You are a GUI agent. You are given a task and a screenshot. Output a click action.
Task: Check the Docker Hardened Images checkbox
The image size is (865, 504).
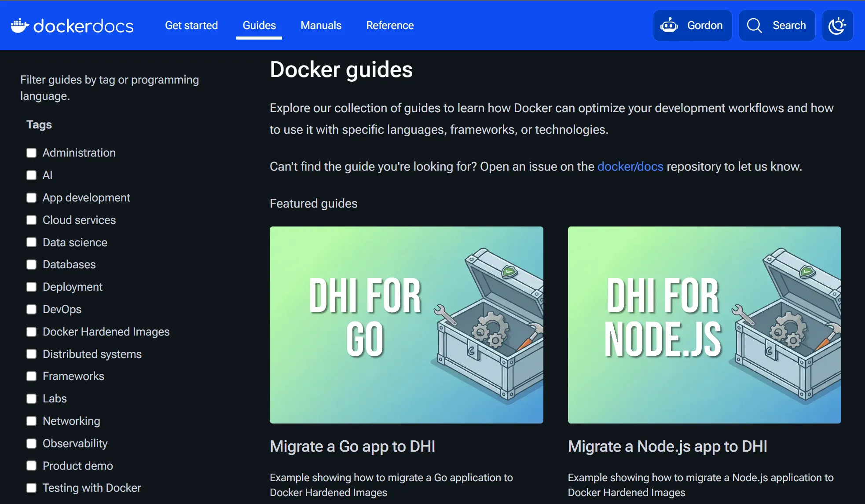pos(31,332)
